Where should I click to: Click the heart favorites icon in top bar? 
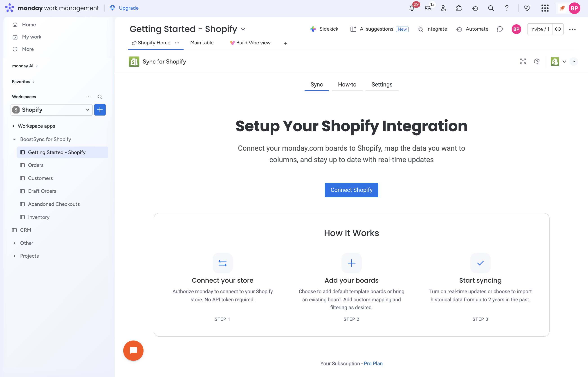(527, 8)
